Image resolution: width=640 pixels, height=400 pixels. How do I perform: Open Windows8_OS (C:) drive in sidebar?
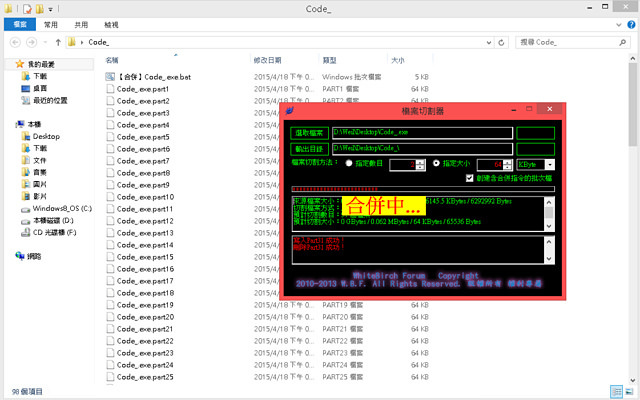[61, 207]
